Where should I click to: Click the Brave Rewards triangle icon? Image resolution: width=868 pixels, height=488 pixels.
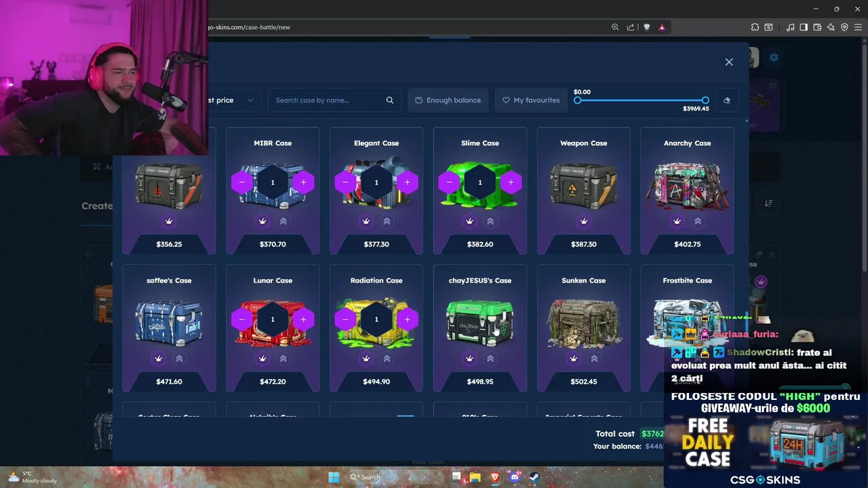pyautogui.click(x=662, y=27)
